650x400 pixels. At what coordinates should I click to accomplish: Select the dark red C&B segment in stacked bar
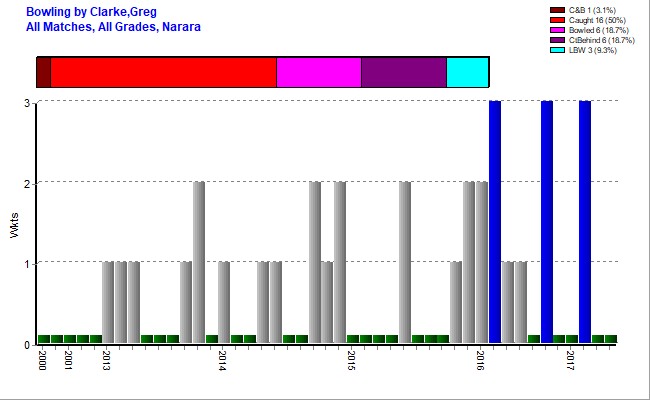coord(43,73)
